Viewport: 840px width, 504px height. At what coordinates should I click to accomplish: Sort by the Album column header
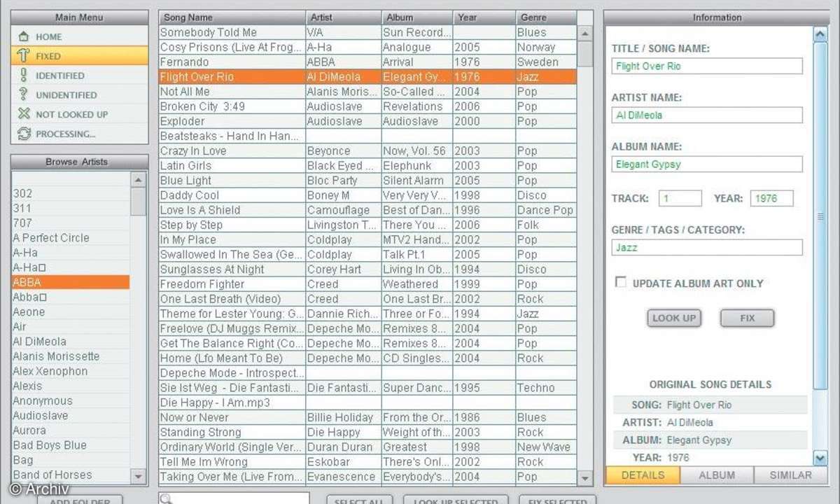[x=418, y=17]
